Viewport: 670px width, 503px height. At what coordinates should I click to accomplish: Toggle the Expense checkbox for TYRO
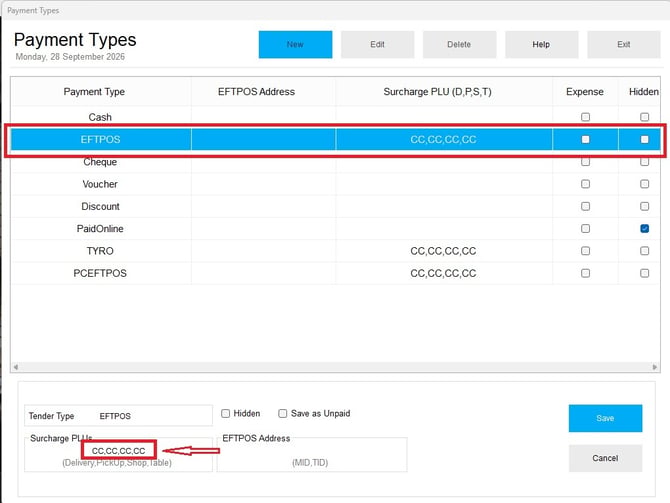pos(585,251)
